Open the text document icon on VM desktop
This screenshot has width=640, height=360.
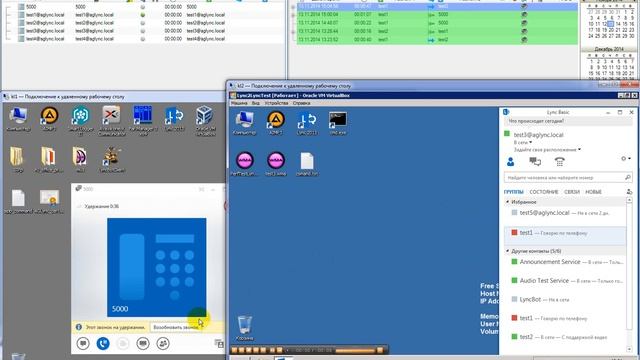[307, 164]
